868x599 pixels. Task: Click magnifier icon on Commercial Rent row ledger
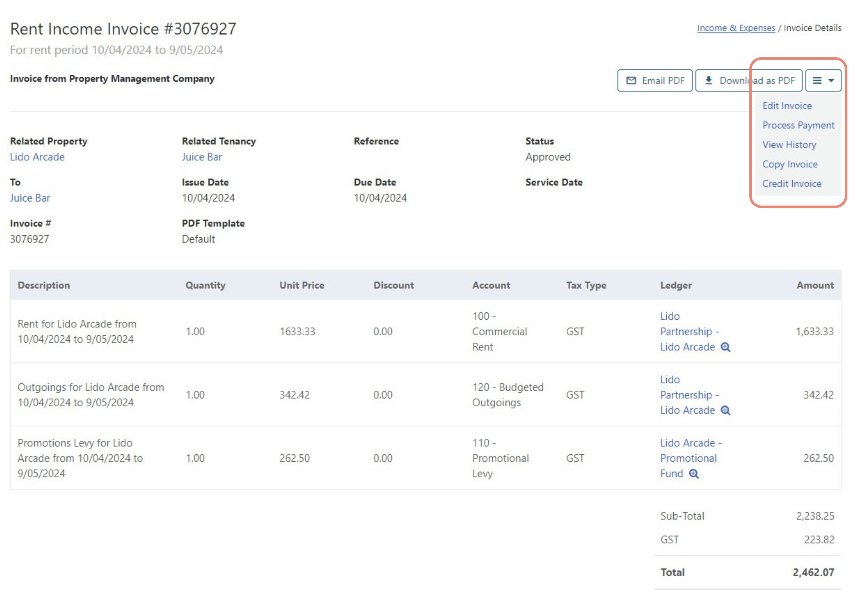[x=725, y=347]
